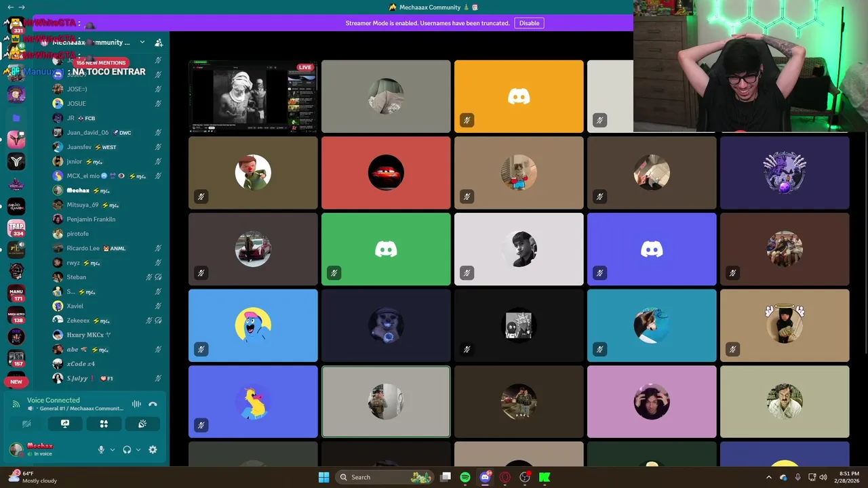Jump to 156 new mentions
Image resolution: width=868 pixels, height=488 pixels.
click(x=100, y=62)
